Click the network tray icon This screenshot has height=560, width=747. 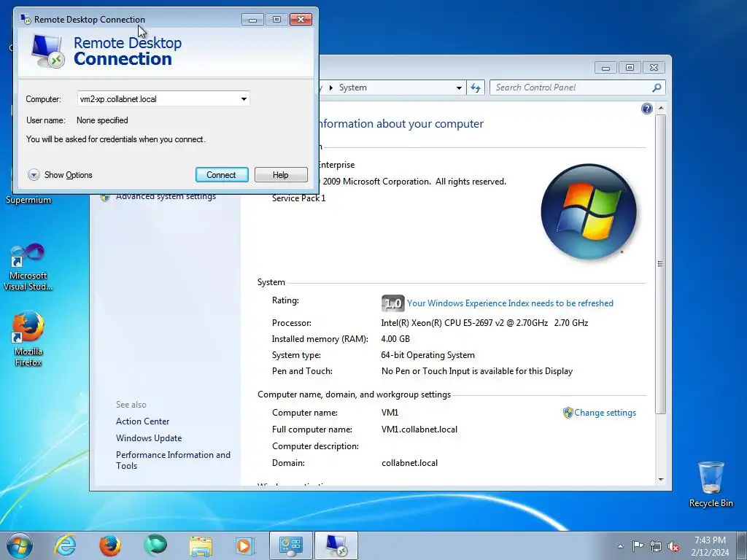pos(656,546)
